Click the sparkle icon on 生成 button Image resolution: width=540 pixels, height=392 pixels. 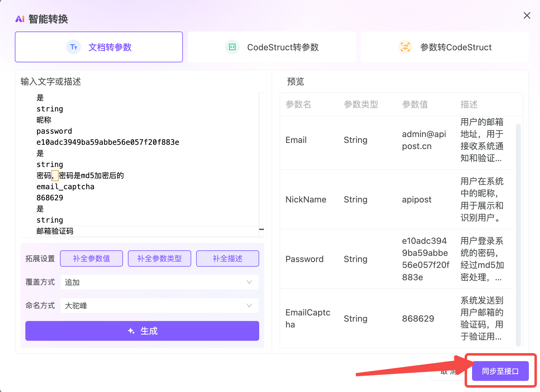(x=131, y=331)
